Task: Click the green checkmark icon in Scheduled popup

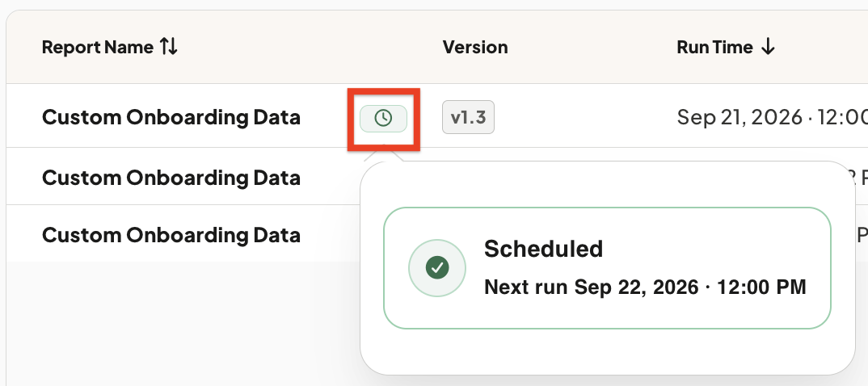Action: (437, 267)
